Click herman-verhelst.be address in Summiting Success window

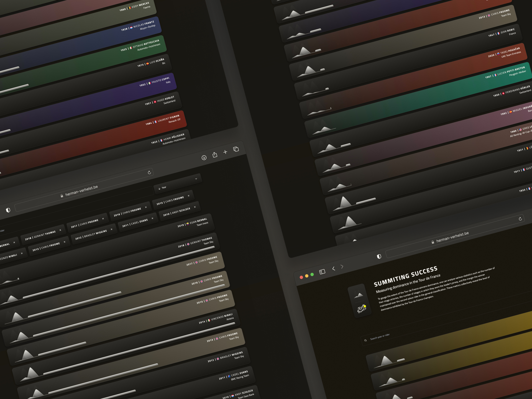[452, 237]
